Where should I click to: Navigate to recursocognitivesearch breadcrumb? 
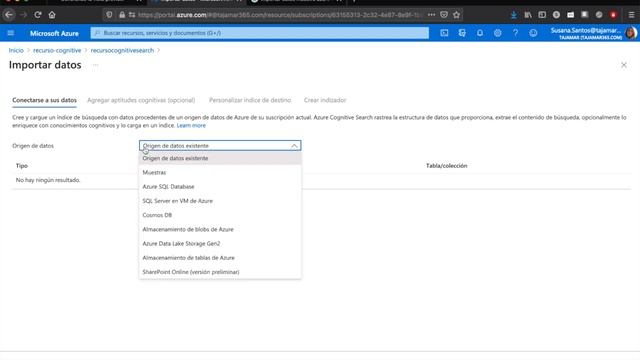click(x=122, y=50)
